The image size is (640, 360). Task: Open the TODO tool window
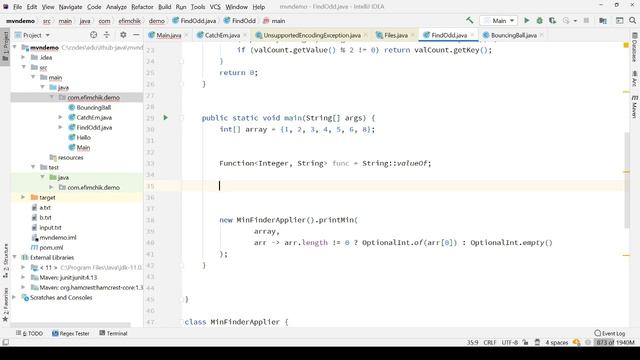tap(29, 333)
